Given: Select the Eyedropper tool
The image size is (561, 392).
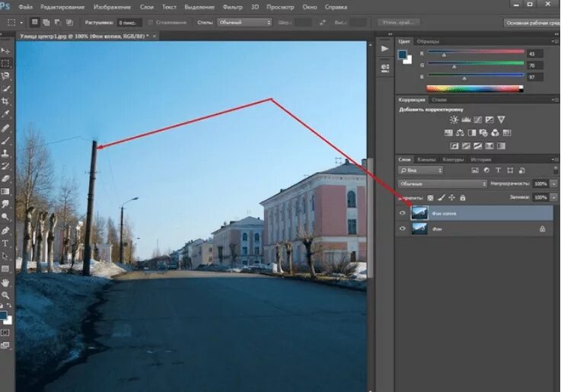Looking at the screenshot, I should coord(5,114).
